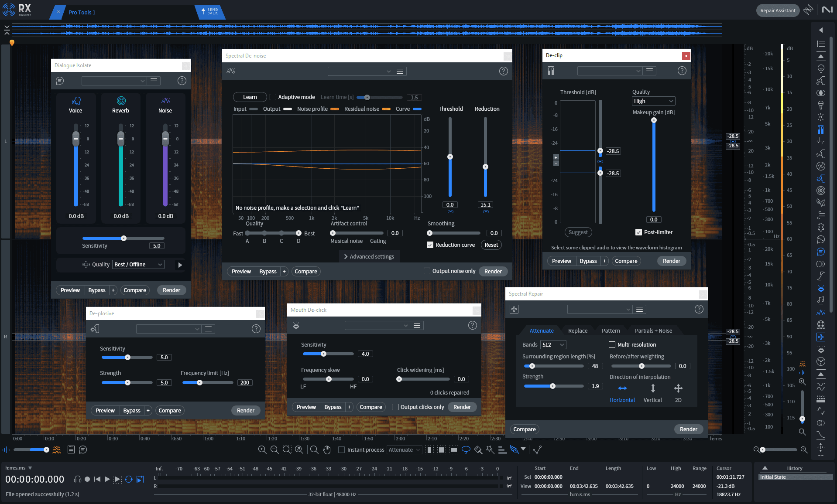Click the zoom in magnifier in bottom toolbar
The width and height of the screenshot is (837, 504).
[262, 450]
